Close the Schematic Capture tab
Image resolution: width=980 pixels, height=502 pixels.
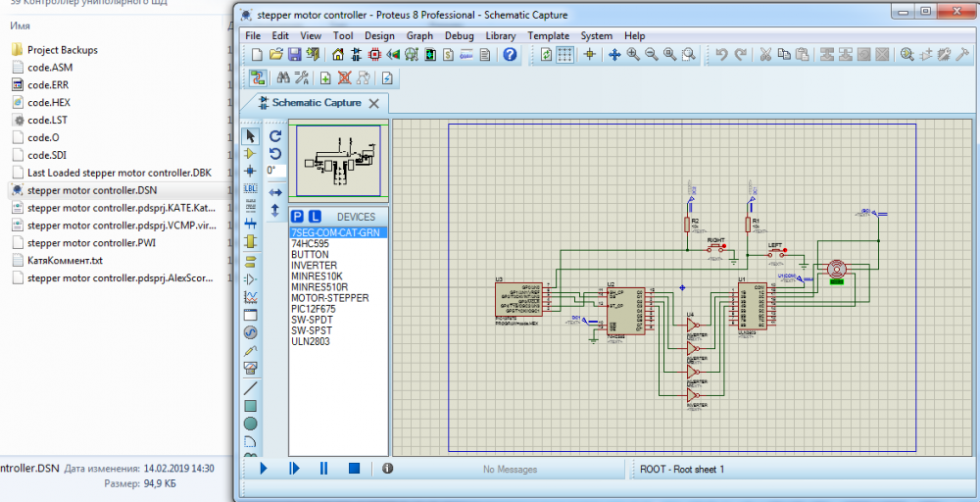tap(375, 102)
